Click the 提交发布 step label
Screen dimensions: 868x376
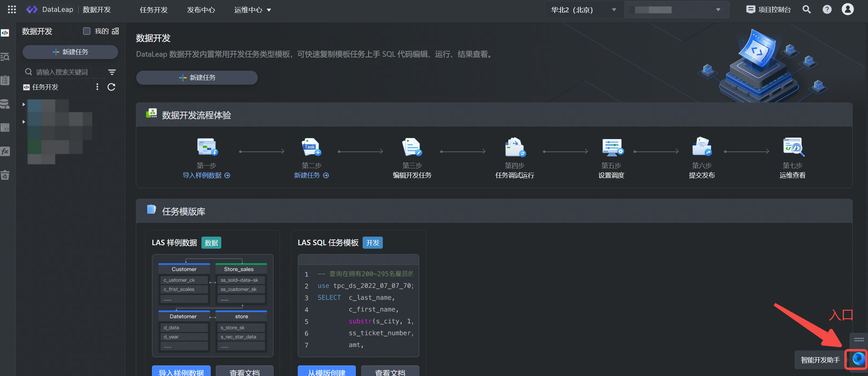tap(702, 175)
